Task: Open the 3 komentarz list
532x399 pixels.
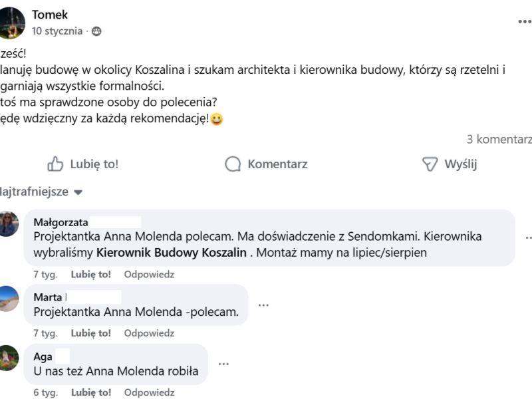Action: (x=499, y=140)
